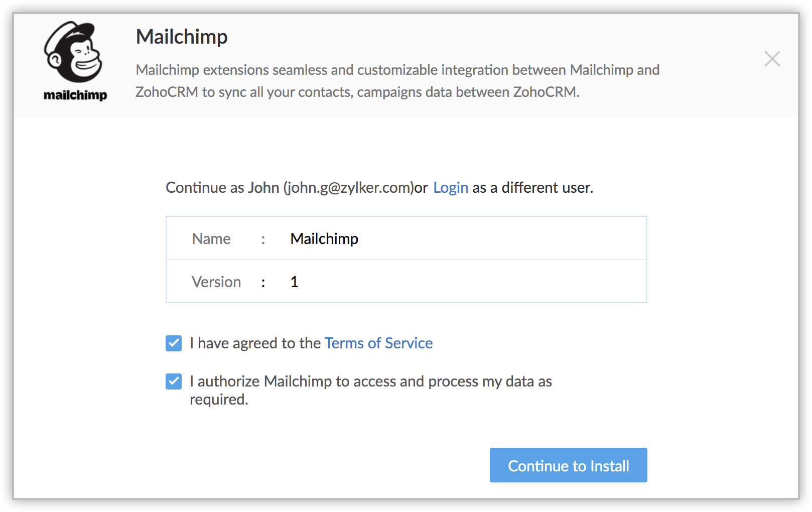This screenshot has width=812, height=512.
Task: Click the 'as a different user' text
Action: coord(532,187)
